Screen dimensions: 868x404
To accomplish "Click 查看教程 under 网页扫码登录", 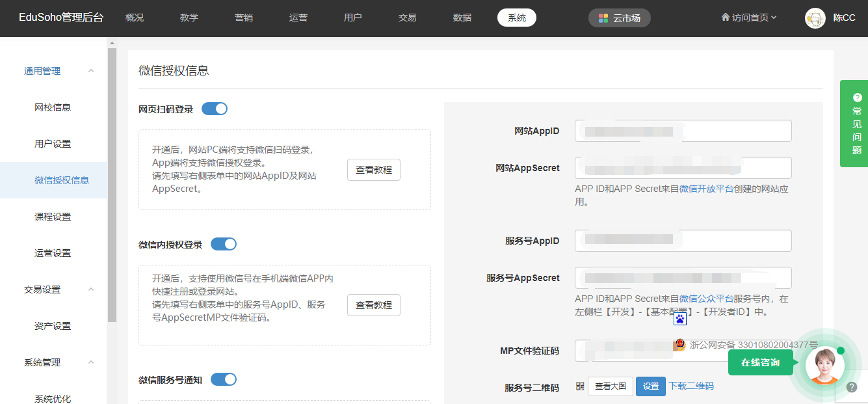I will tap(374, 170).
